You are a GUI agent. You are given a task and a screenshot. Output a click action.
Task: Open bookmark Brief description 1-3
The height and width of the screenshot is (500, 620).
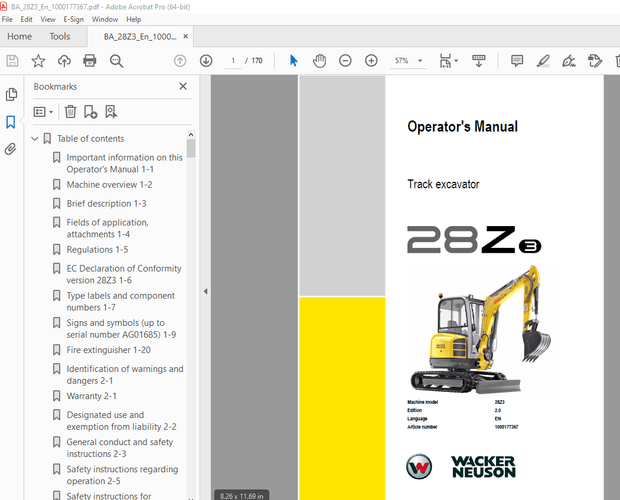[106, 204]
